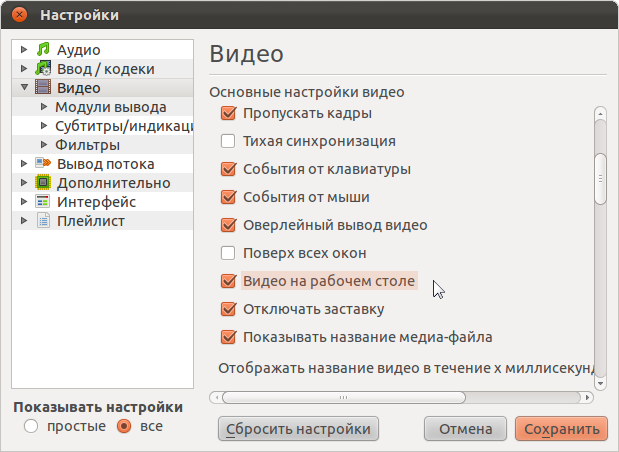Expand the Дополнительно arrow
The width and height of the screenshot is (619, 452).
[x=24, y=182]
